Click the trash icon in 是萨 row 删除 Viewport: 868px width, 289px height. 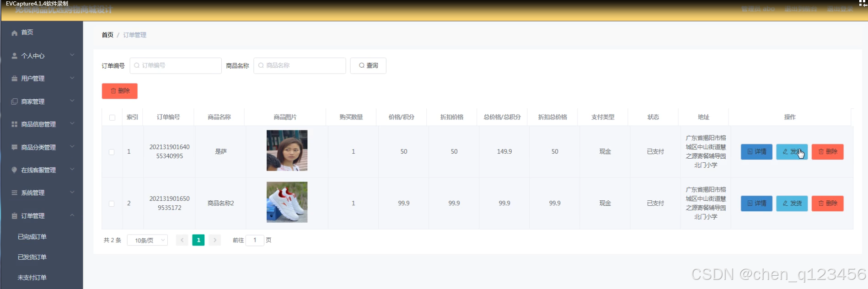coord(821,152)
